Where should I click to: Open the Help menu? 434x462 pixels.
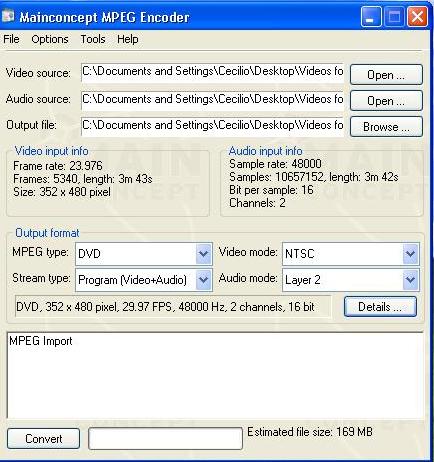click(x=128, y=39)
